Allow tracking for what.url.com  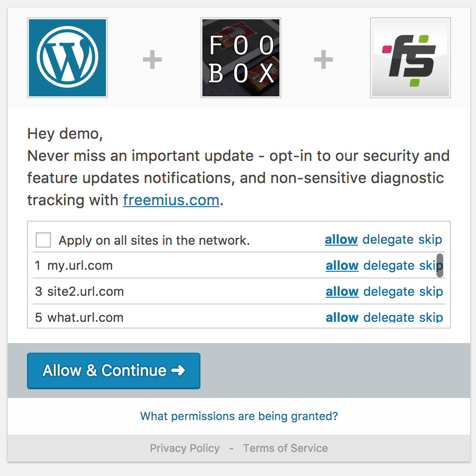(x=342, y=317)
